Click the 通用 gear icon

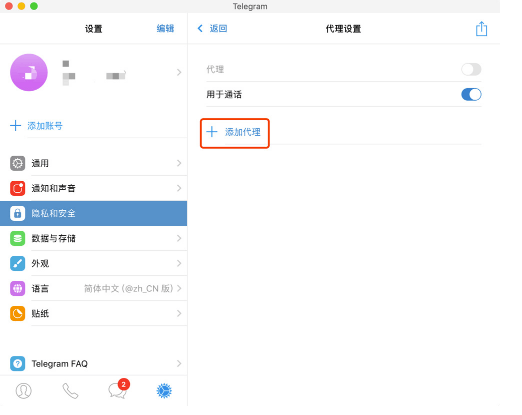tap(17, 163)
